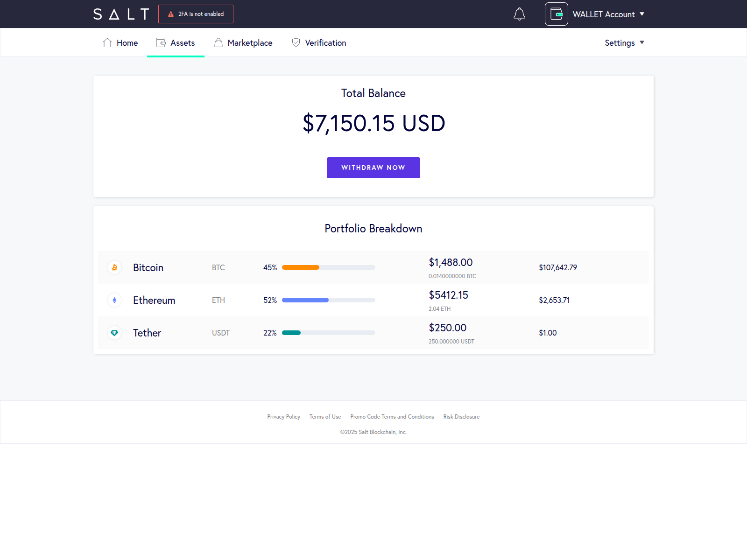This screenshot has height=560, width=747.
Task: Click the Tether teal allocation bar
Action: 291,333
